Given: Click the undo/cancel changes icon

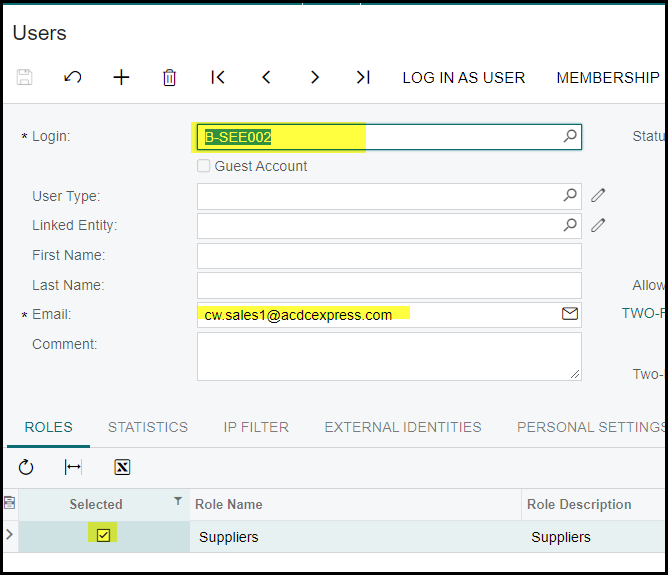Looking at the screenshot, I should tap(73, 77).
